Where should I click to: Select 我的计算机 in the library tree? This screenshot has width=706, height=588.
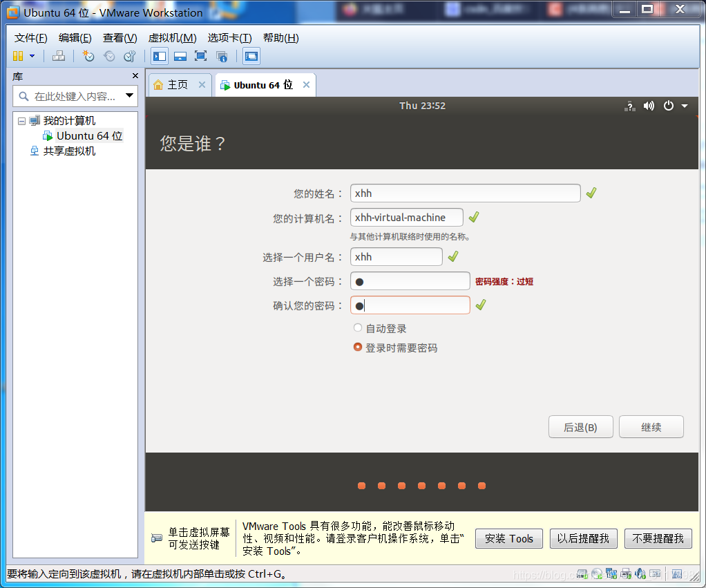point(69,121)
